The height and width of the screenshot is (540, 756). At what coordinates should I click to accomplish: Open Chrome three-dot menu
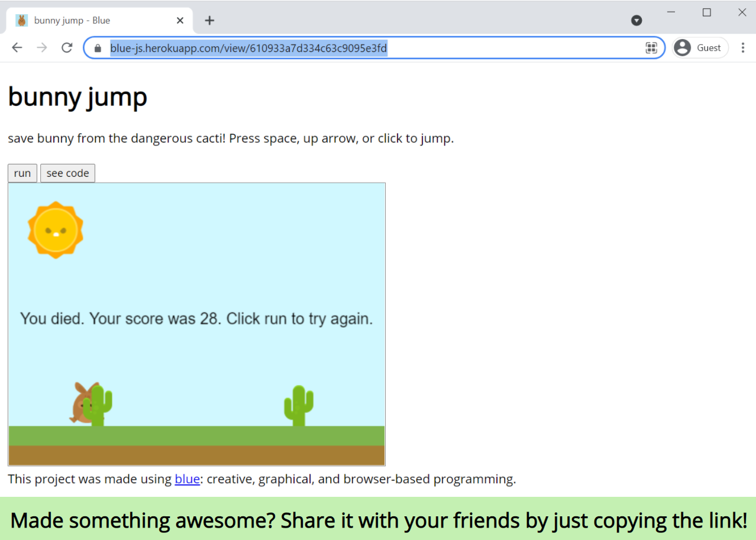click(x=743, y=48)
